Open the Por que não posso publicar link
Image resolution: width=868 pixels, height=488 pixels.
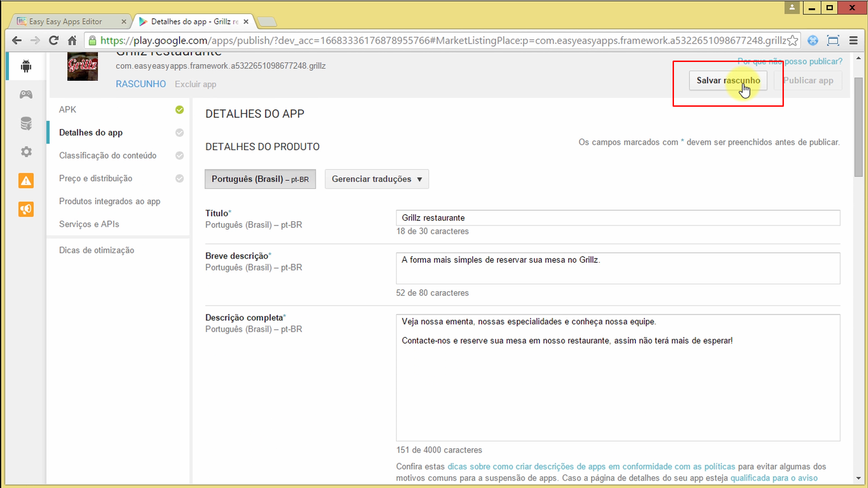(790, 61)
